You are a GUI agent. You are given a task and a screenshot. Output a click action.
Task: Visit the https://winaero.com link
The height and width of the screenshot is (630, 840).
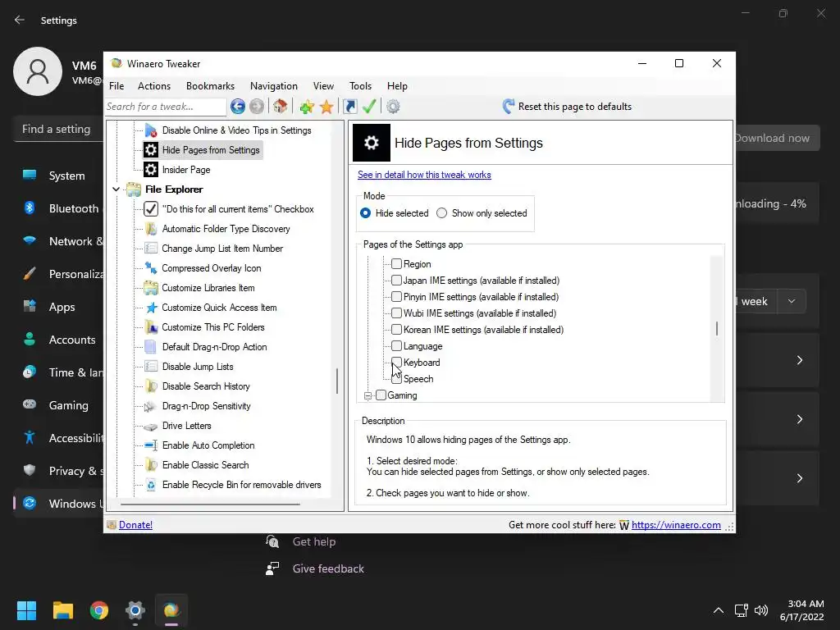[676, 525]
